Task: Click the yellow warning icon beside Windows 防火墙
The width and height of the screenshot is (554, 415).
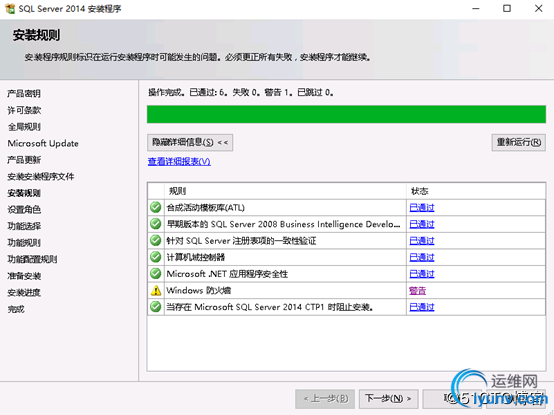Action: pyautogui.click(x=155, y=290)
